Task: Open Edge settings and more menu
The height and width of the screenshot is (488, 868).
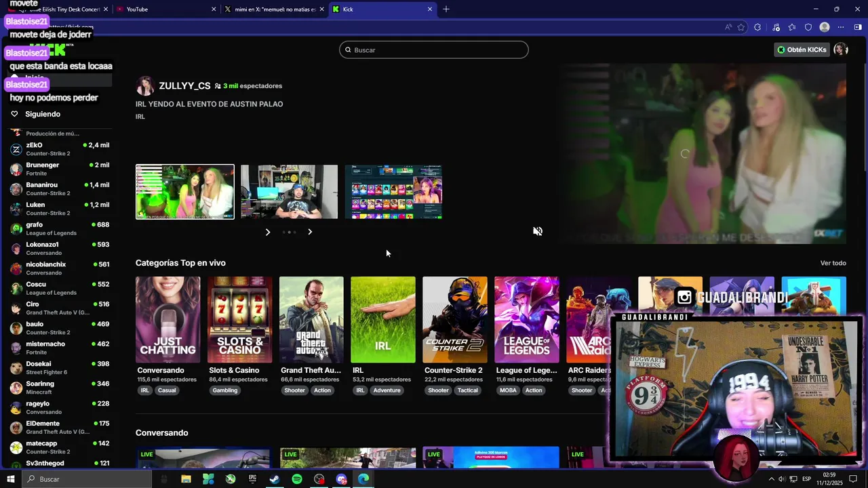Action: (841, 27)
